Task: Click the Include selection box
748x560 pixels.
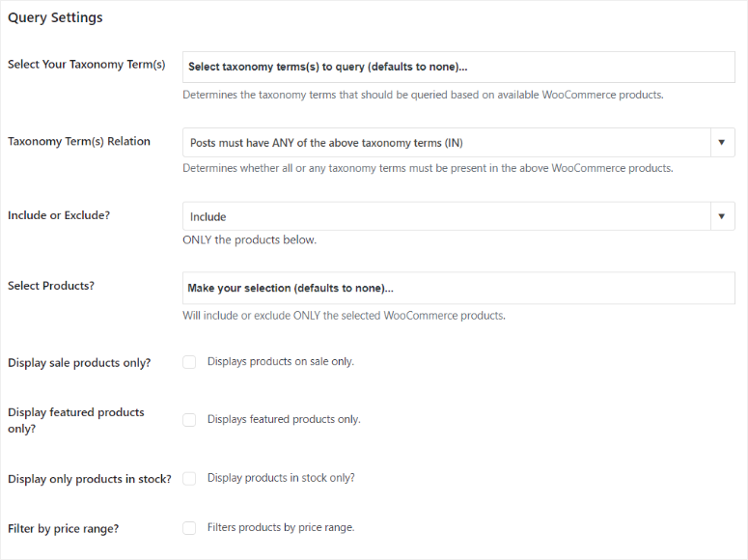Action: 458,216
